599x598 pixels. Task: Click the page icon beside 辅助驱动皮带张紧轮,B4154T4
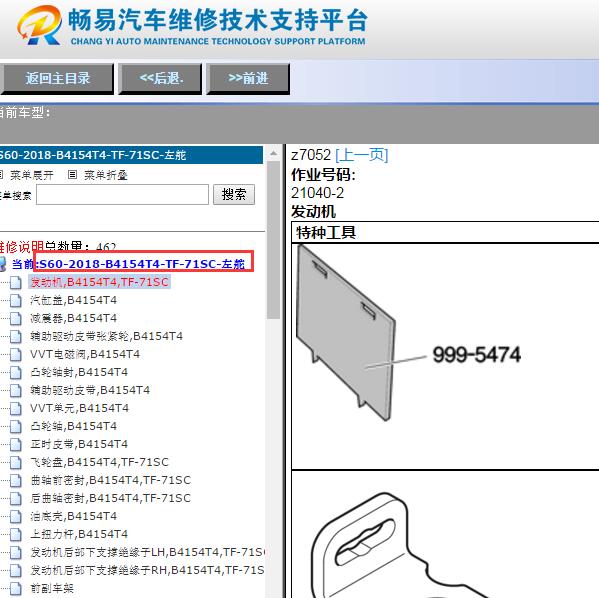(x=16, y=336)
